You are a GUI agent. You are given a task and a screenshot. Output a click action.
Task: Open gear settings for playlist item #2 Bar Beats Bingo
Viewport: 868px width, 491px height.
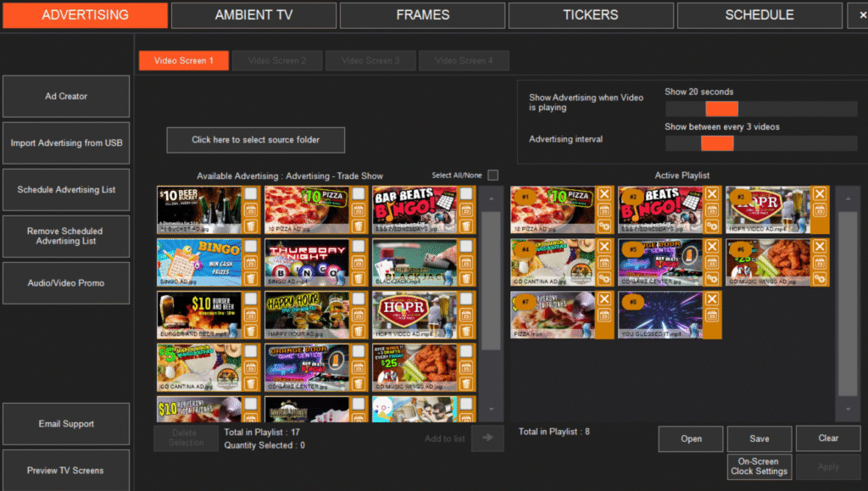712,226
